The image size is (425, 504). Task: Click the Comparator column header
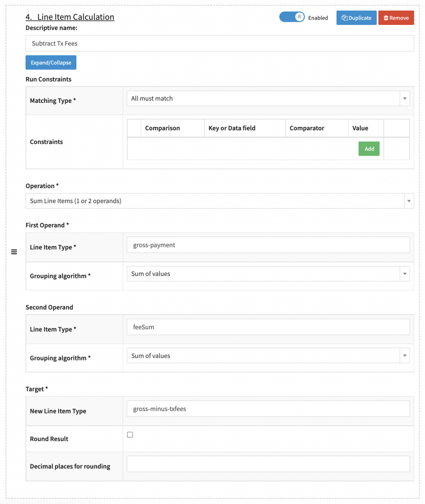pyautogui.click(x=306, y=128)
